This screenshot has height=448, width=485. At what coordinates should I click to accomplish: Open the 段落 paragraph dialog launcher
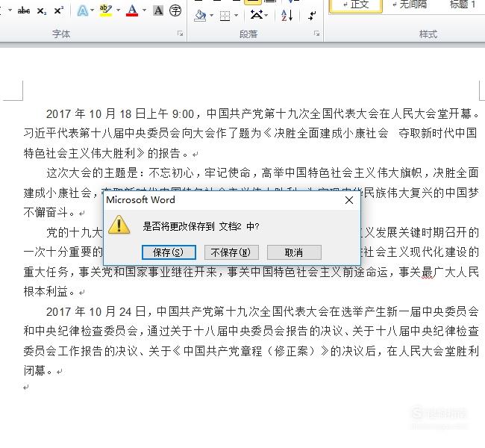[316, 33]
